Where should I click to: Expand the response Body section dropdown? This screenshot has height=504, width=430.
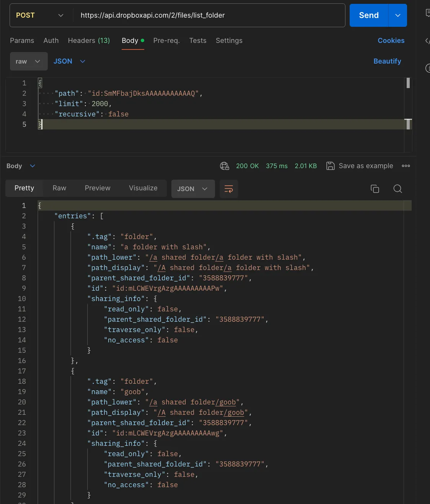point(21,166)
